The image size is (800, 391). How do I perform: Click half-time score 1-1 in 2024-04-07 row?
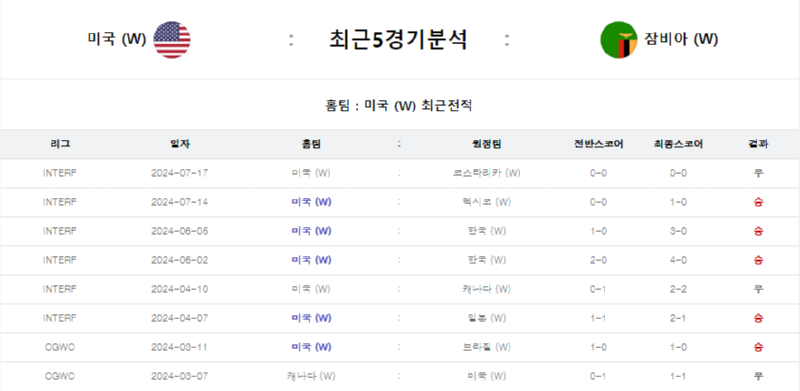(x=598, y=319)
